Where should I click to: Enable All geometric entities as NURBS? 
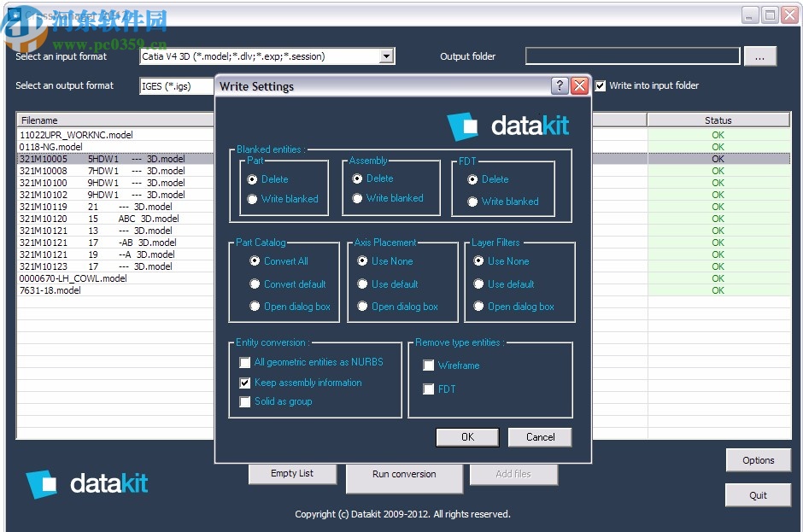pyautogui.click(x=245, y=362)
